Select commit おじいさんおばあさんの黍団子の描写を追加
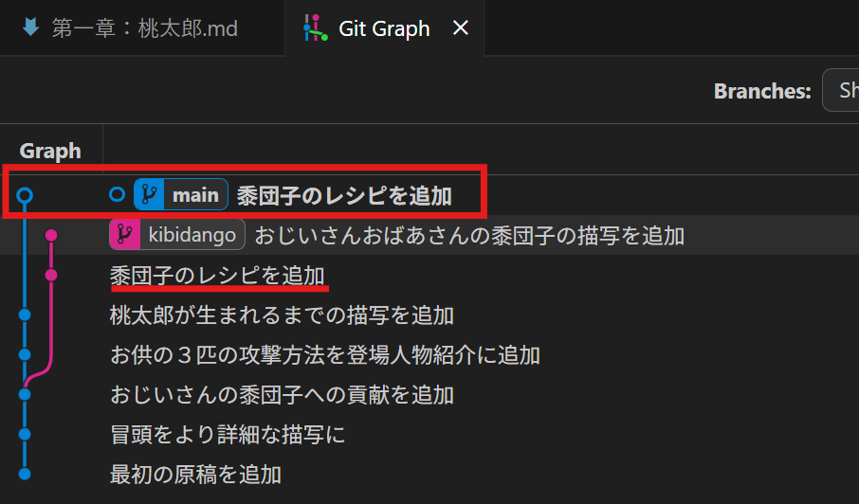 tap(469, 235)
